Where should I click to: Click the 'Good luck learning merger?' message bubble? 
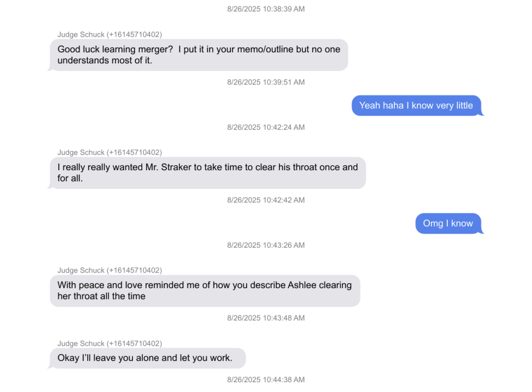[198, 55]
